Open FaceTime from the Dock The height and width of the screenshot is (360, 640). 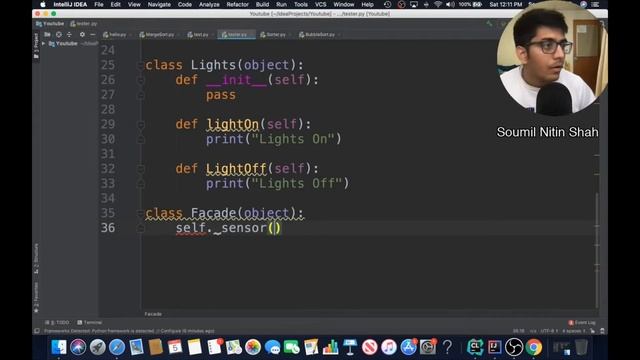click(x=292, y=347)
